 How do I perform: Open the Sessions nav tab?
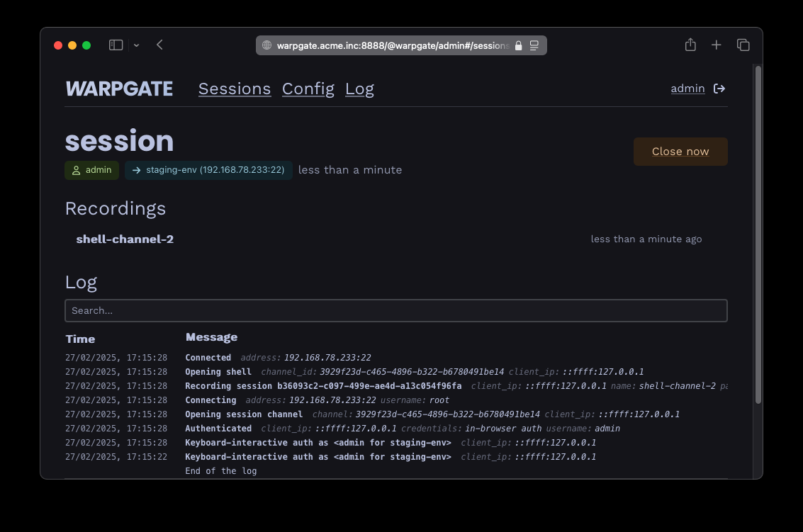[x=235, y=89]
